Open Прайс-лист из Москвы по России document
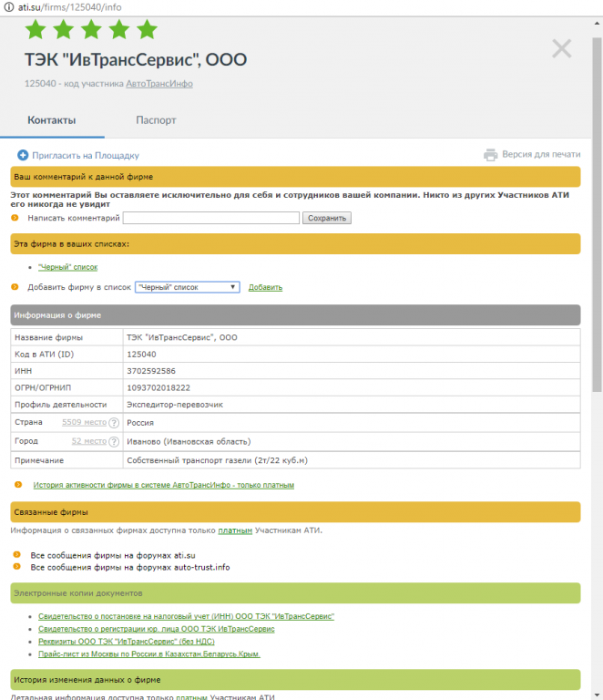603x700 pixels. 149,654
